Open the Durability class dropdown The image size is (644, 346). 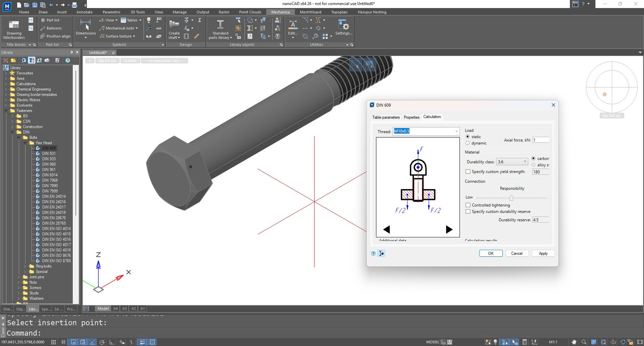[x=525, y=162]
